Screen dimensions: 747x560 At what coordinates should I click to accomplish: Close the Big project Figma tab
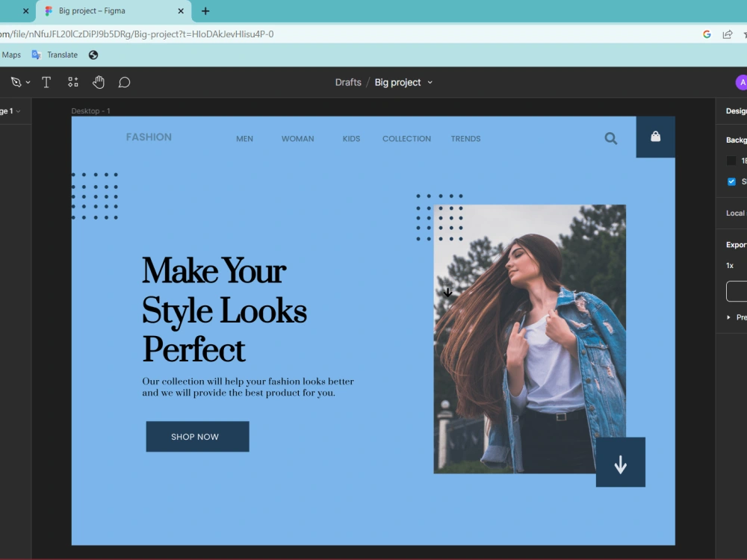[x=181, y=11]
